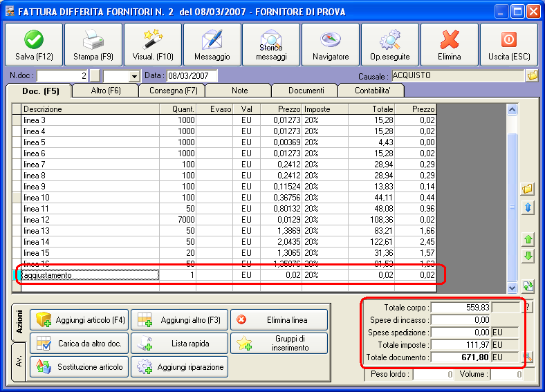View Op.eseguite operations
545x392 pixels.
tap(389, 44)
